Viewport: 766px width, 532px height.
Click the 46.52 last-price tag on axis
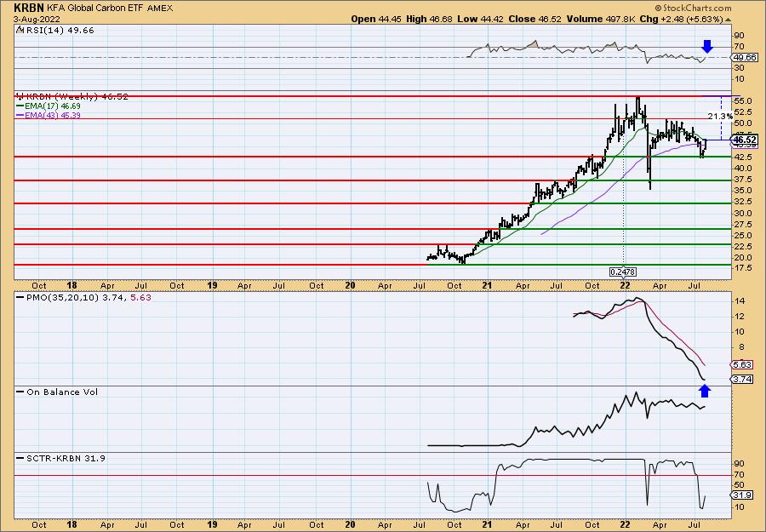click(x=746, y=140)
